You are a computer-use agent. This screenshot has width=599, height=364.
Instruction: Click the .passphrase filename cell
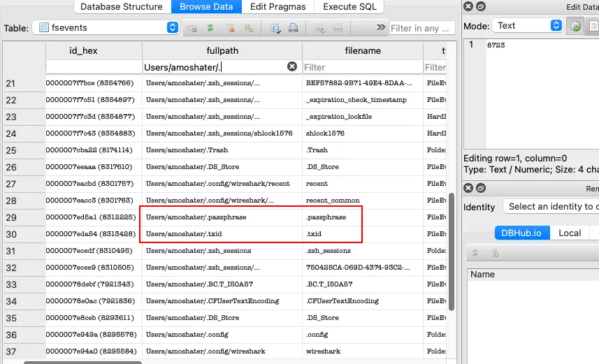(x=363, y=217)
